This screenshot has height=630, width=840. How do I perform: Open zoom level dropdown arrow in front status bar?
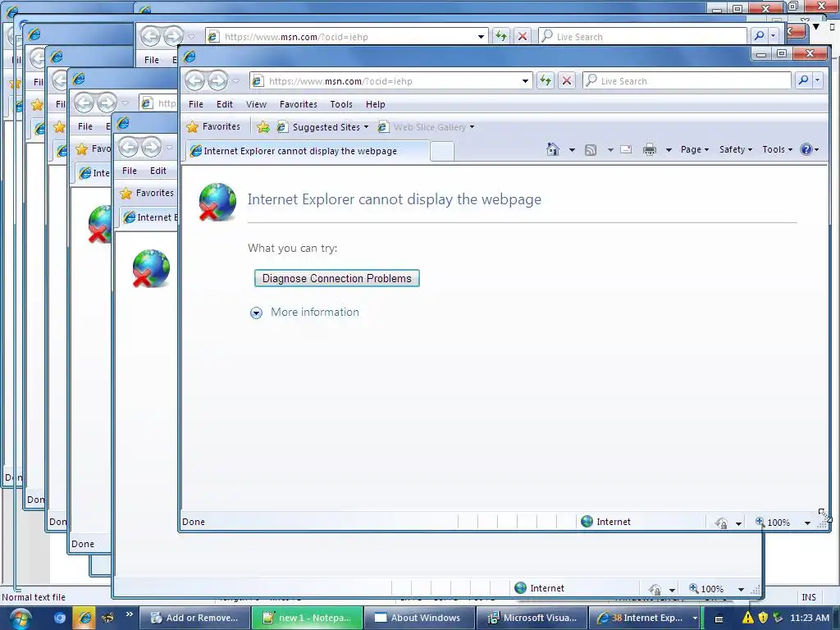click(x=807, y=523)
